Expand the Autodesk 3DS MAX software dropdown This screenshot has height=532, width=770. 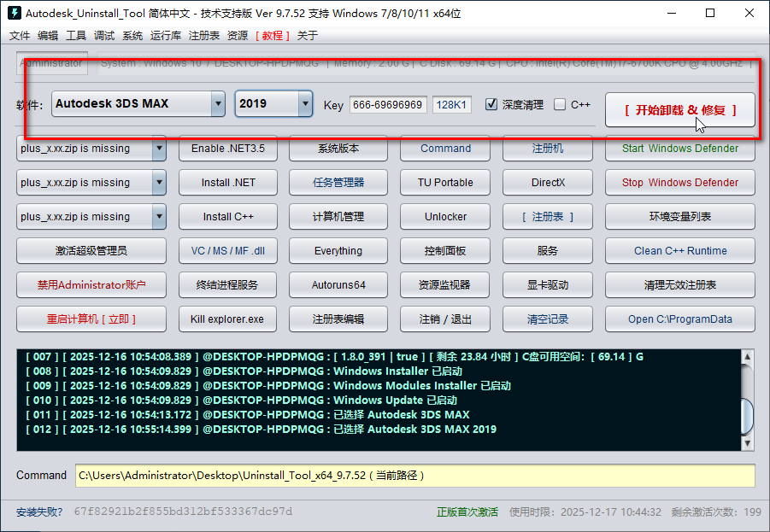pos(218,103)
